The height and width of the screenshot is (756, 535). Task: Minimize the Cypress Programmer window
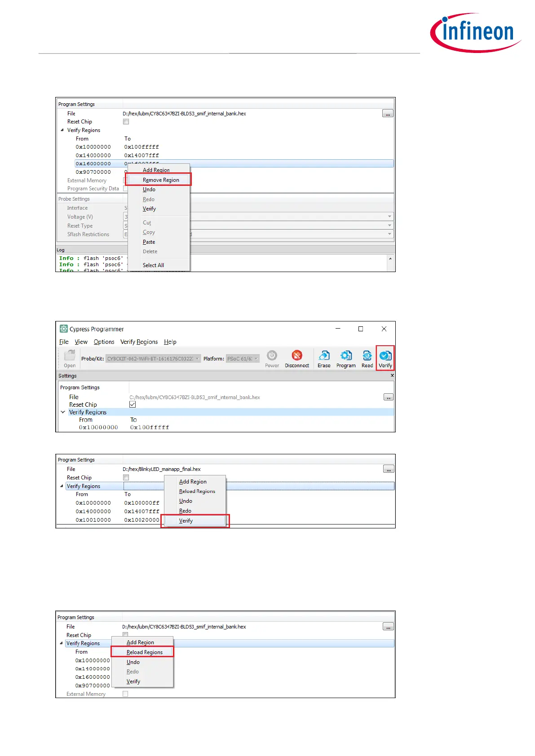click(x=338, y=329)
